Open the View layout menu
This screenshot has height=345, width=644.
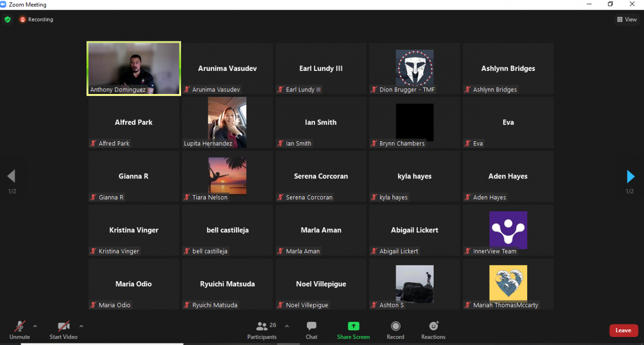[627, 20]
